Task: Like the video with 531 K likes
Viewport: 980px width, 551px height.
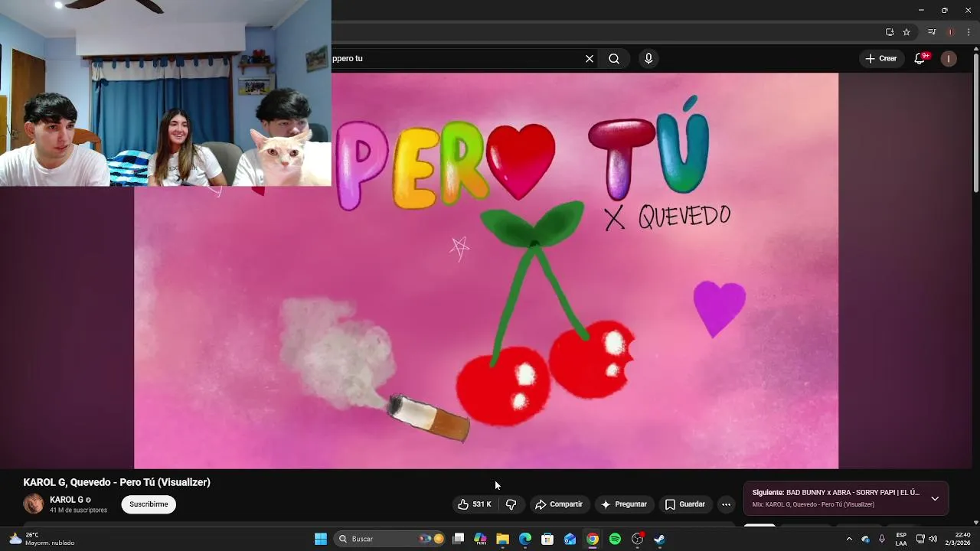Action: 475,504
